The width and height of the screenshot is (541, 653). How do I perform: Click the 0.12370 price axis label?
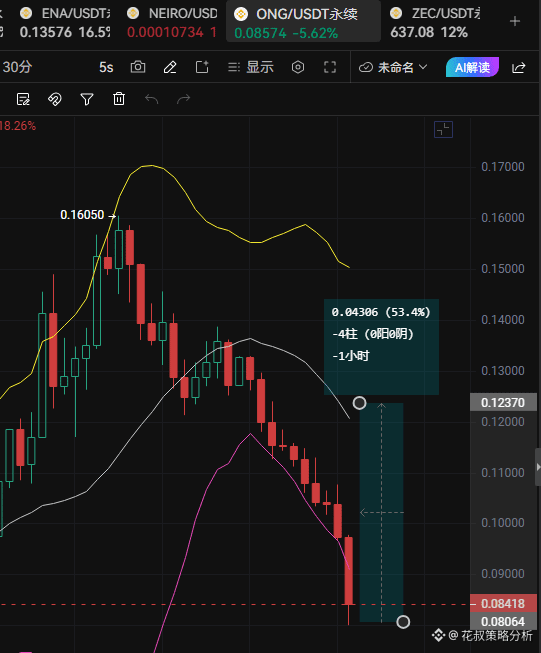(x=503, y=403)
